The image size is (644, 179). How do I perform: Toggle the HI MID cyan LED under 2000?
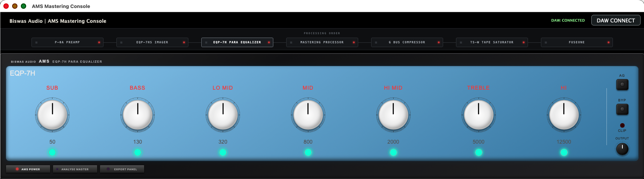[x=393, y=152]
